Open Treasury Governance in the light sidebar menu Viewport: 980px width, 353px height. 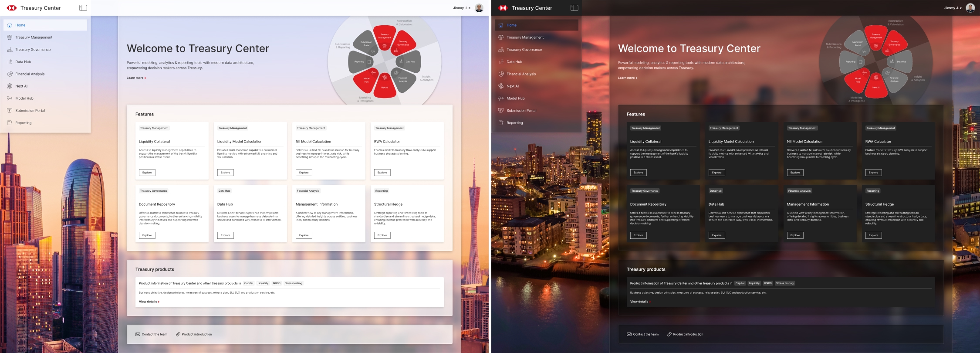pyautogui.click(x=33, y=50)
